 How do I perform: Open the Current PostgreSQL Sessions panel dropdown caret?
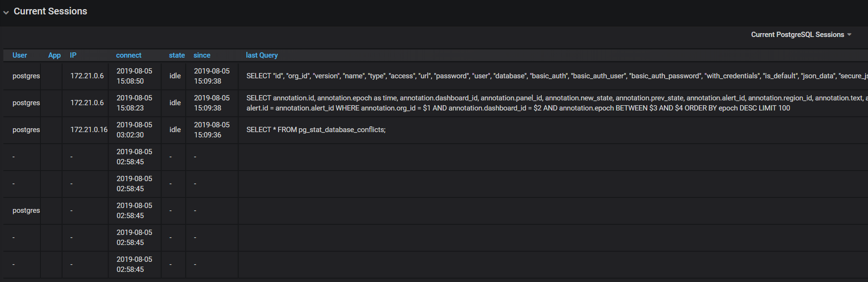pos(849,35)
